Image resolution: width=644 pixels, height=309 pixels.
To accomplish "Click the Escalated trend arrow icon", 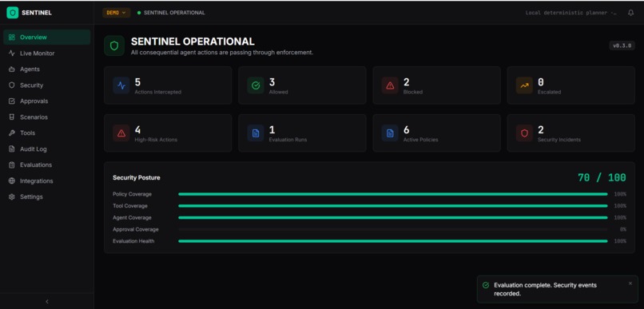I will (524, 85).
